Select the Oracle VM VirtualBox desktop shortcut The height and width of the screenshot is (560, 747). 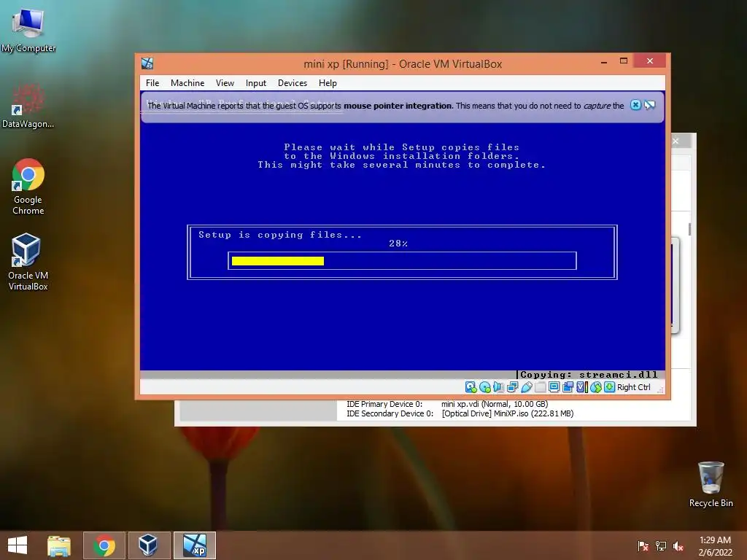(28, 262)
